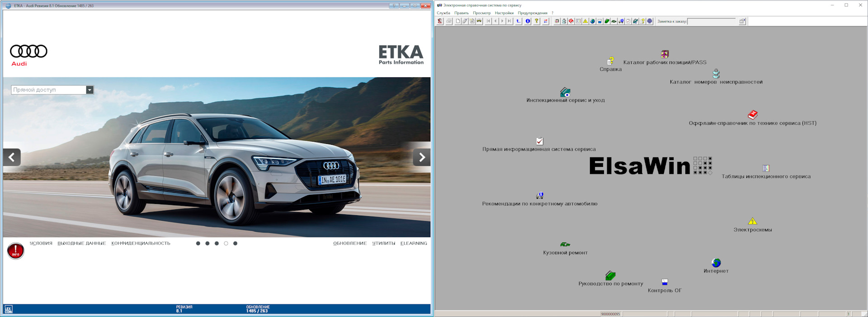Open Рекомендации по конкретному автомобилю icon
The height and width of the screenshot is (317, 868).
540,195
